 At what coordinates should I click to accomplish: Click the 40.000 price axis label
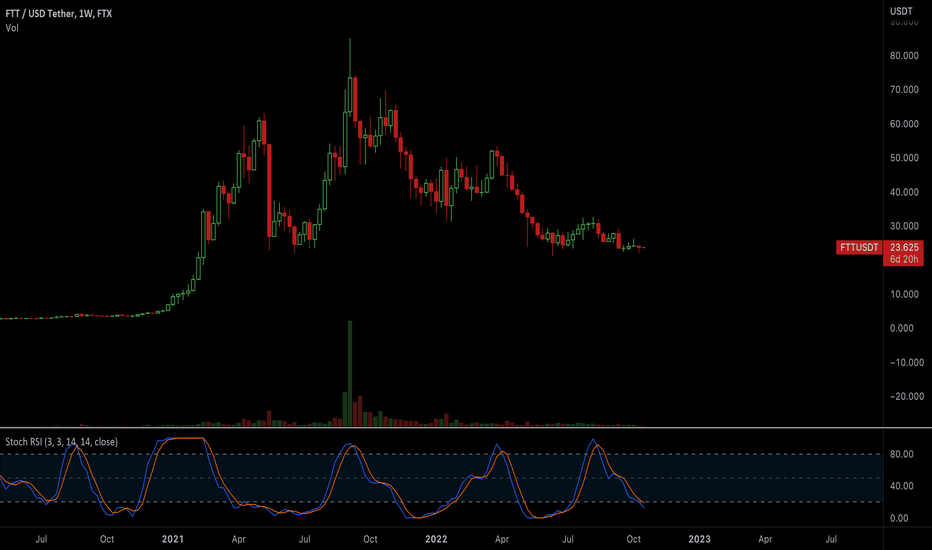[903, 192]
